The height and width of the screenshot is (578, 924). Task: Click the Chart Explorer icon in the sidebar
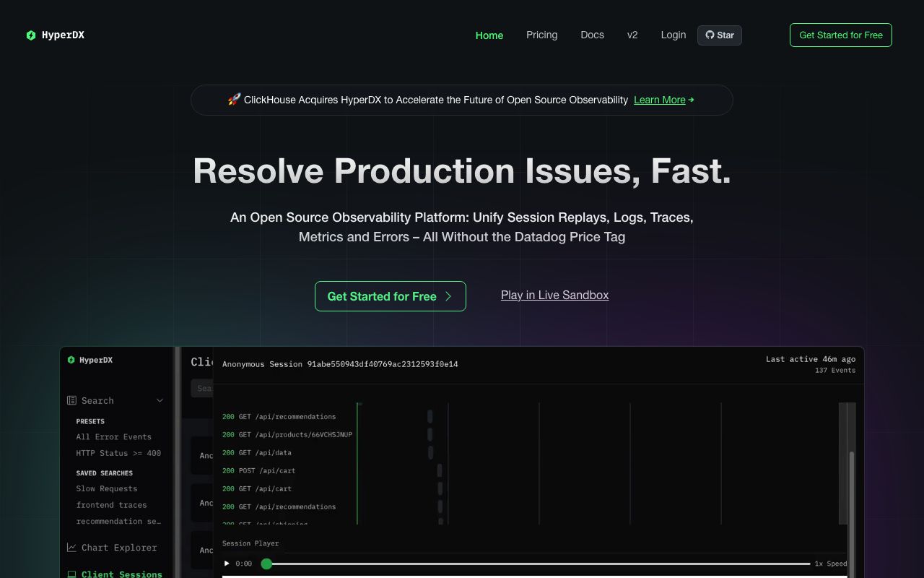pyautogui.click(x=71, y=548)
